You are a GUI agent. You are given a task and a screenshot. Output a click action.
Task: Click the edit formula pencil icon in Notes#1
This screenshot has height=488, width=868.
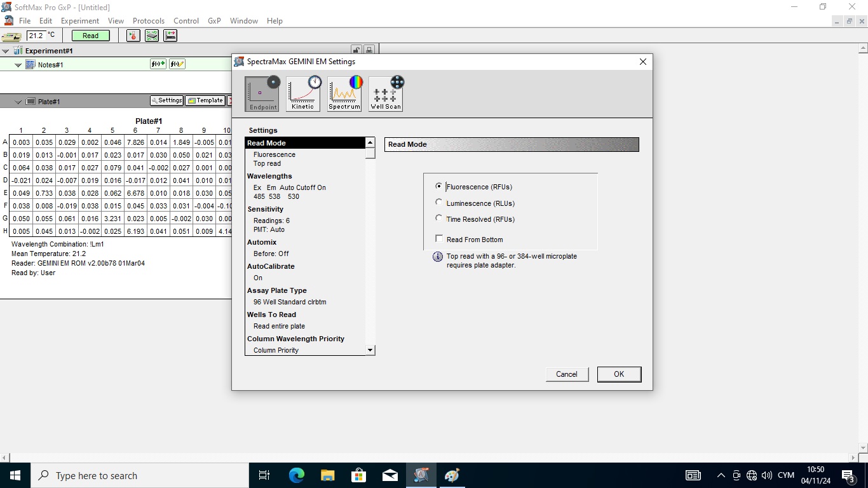[177, 64]
